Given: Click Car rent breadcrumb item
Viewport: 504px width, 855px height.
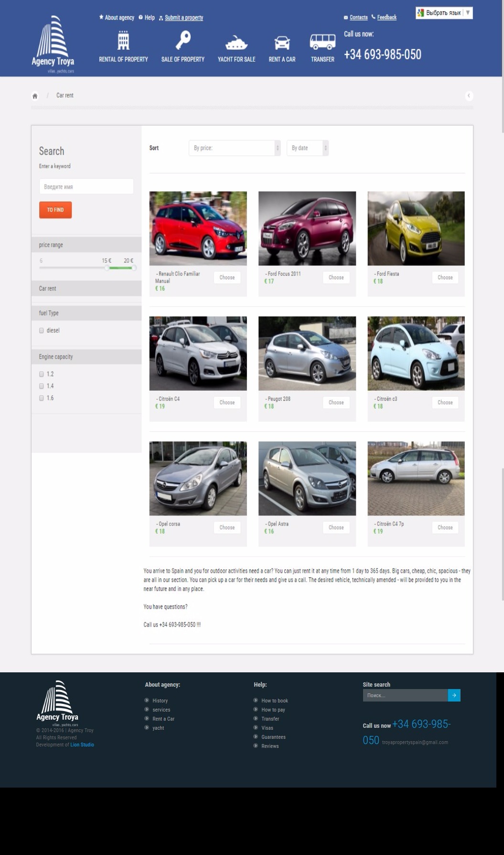Looking at the screenshot, I should click(x=65, y=95).
